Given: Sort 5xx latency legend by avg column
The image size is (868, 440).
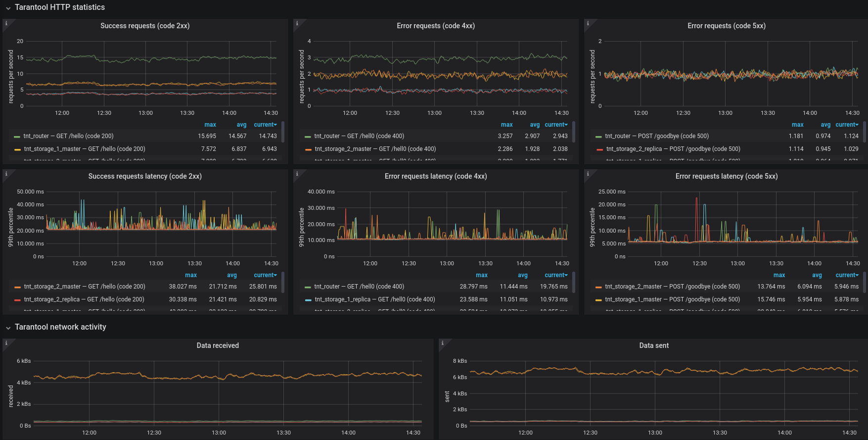Looking at the screenshot, I should (817, 275).
